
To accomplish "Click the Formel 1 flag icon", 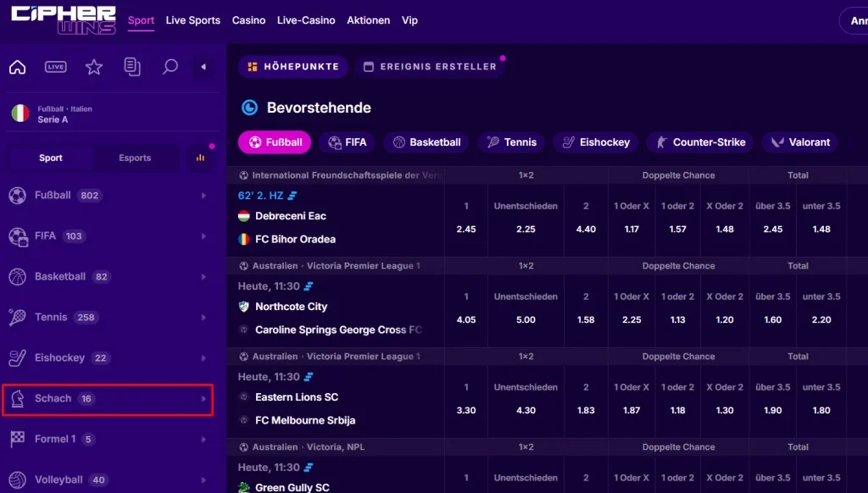I will pyautogui.click(x=18, y=439).
